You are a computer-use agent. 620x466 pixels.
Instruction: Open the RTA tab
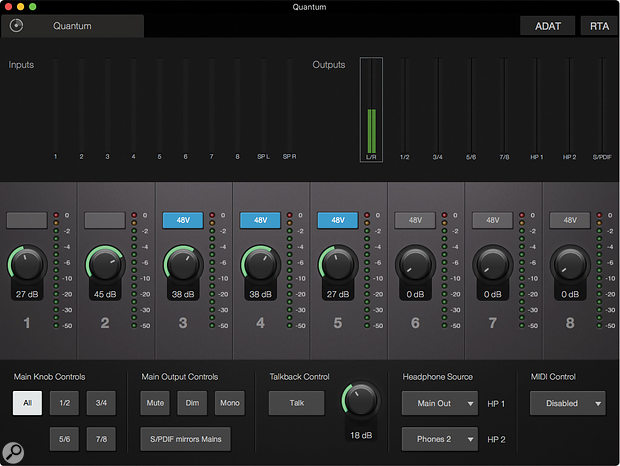coord(599,26)
